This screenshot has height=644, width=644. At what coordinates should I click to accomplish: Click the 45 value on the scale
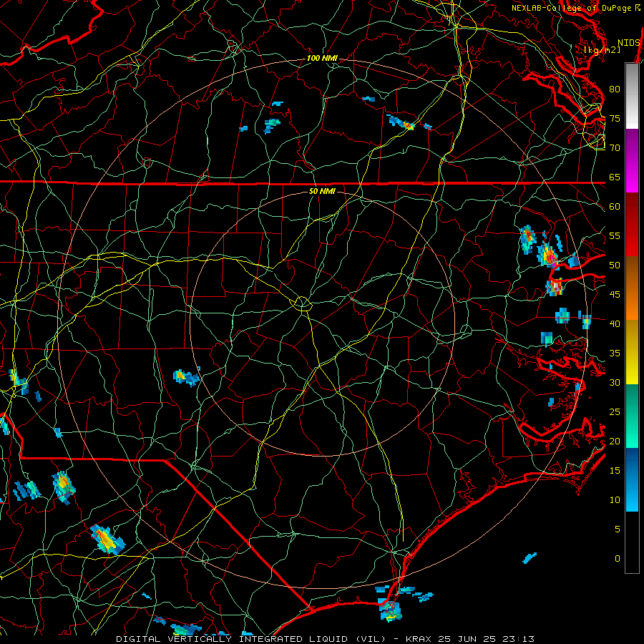click(615, 295)
